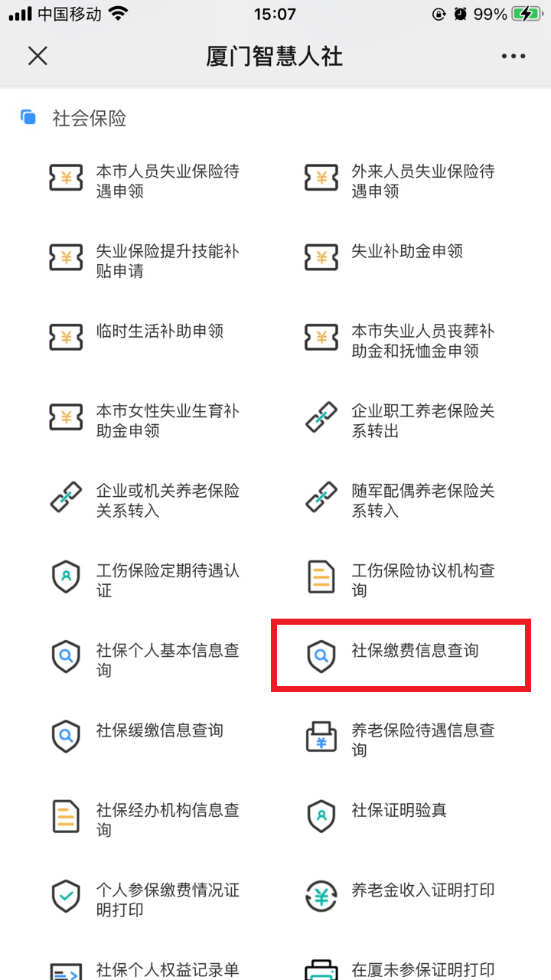Tap the chain icon beside 企业职工养老保险关系转出

point(321,417)
